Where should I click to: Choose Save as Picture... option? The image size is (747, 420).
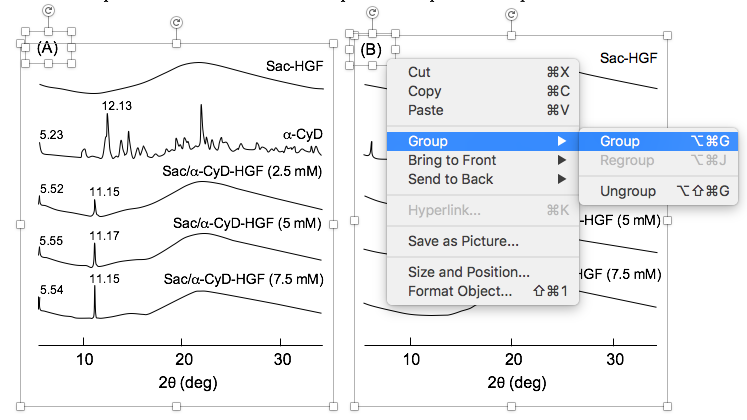coord(483,241)
